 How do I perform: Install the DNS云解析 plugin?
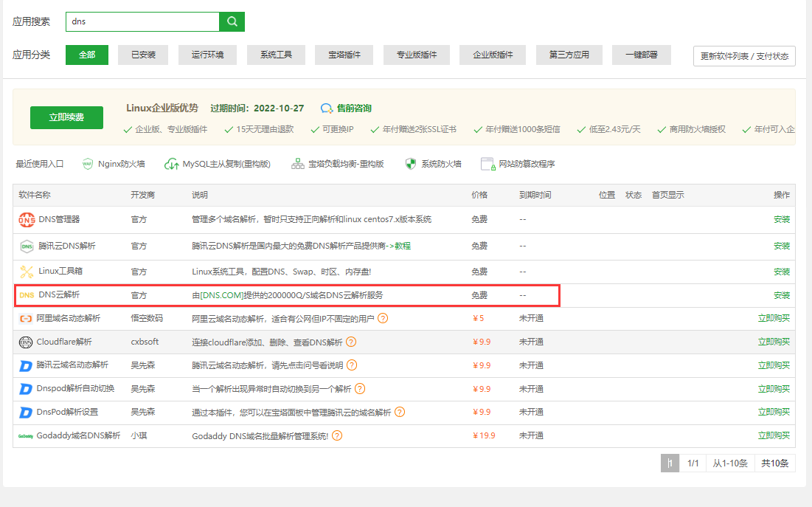pos(781,295)
